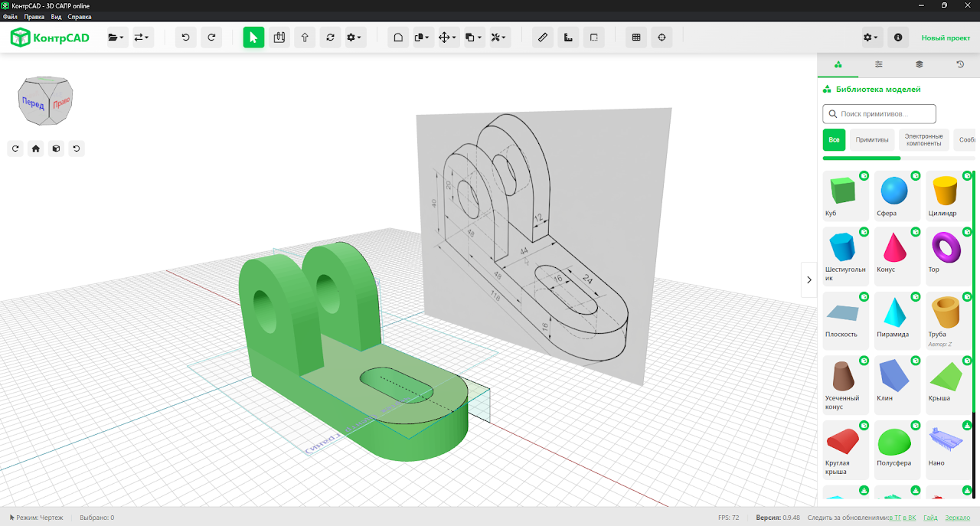Select the Плоскость primitive thumbnail
Viewport: 980px width, 526px height.
point(846,320)
